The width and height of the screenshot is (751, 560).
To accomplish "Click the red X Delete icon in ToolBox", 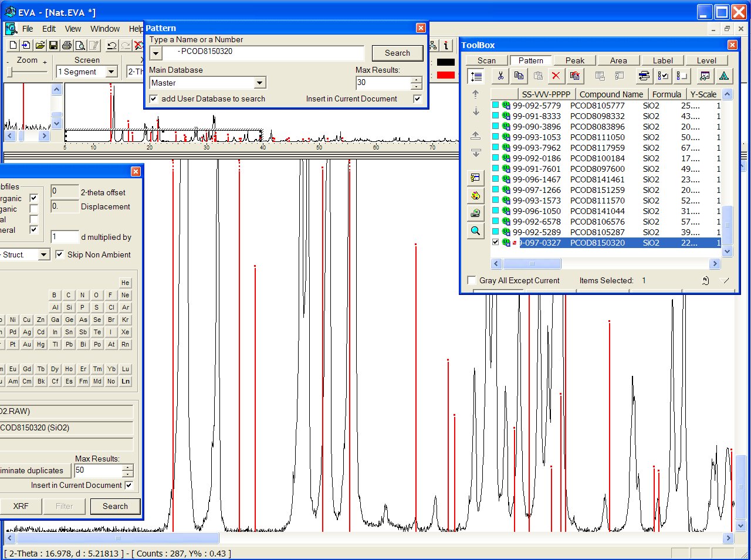I will 556,76.
